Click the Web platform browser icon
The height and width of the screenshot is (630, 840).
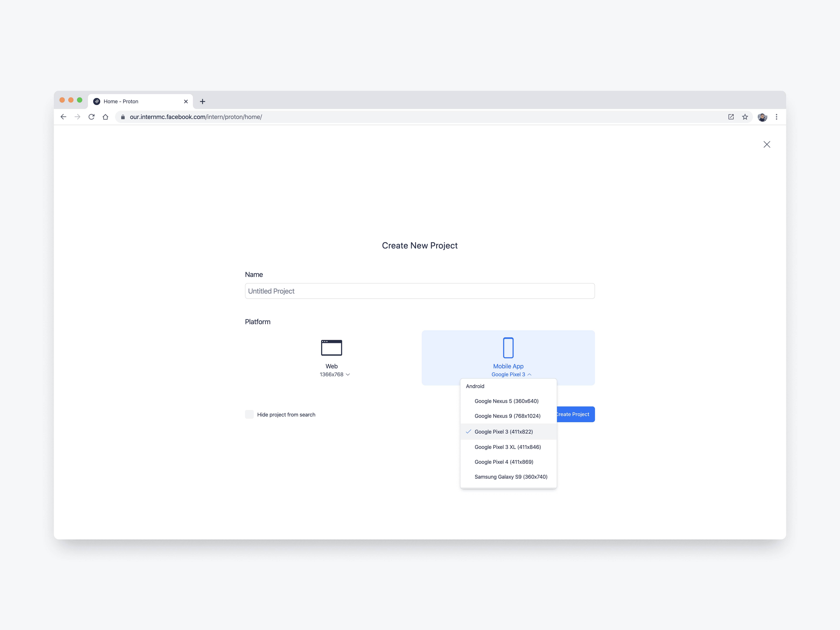pos(331,348)
